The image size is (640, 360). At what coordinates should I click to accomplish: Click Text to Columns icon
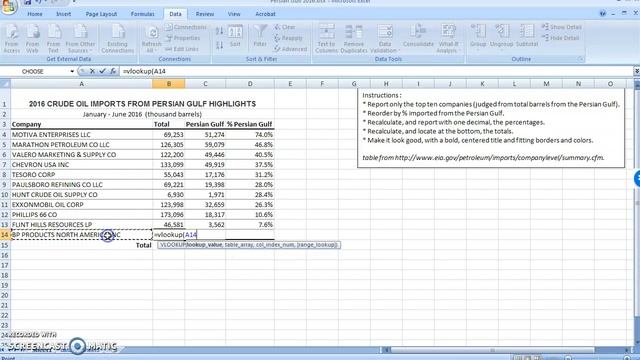(327, 39)
